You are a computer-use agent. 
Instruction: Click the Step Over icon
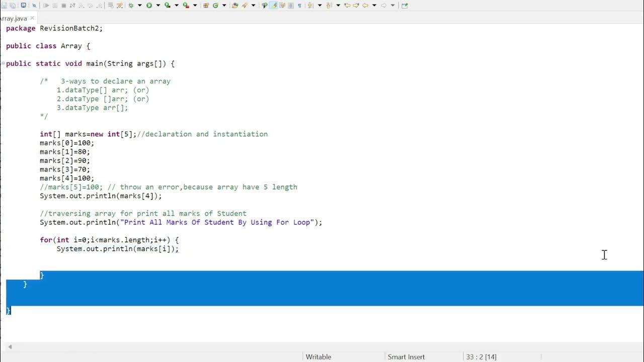click(x=90, y=6)
